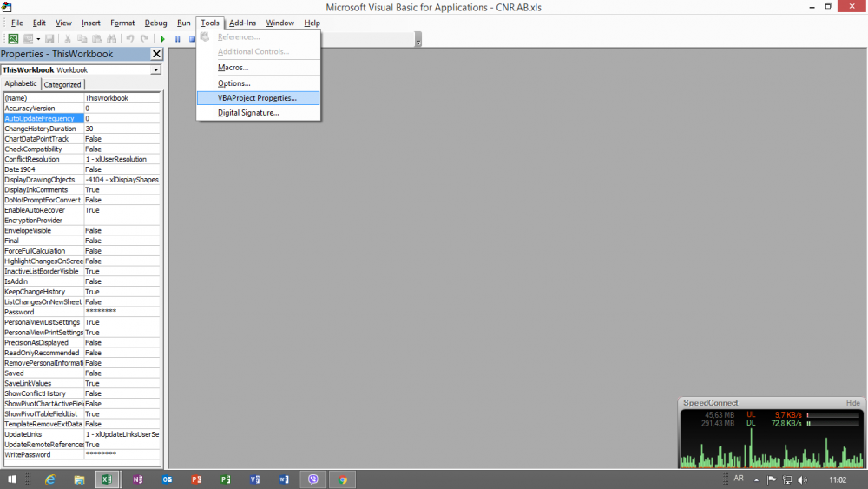Open the File menu
This screenshot has width=868, height=489.
17,23
